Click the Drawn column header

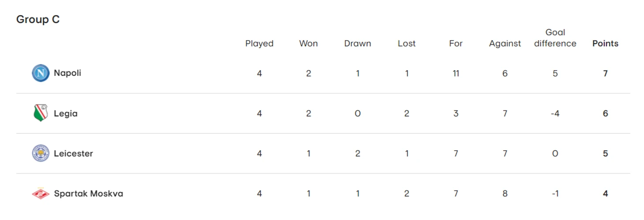coord(358,43)
